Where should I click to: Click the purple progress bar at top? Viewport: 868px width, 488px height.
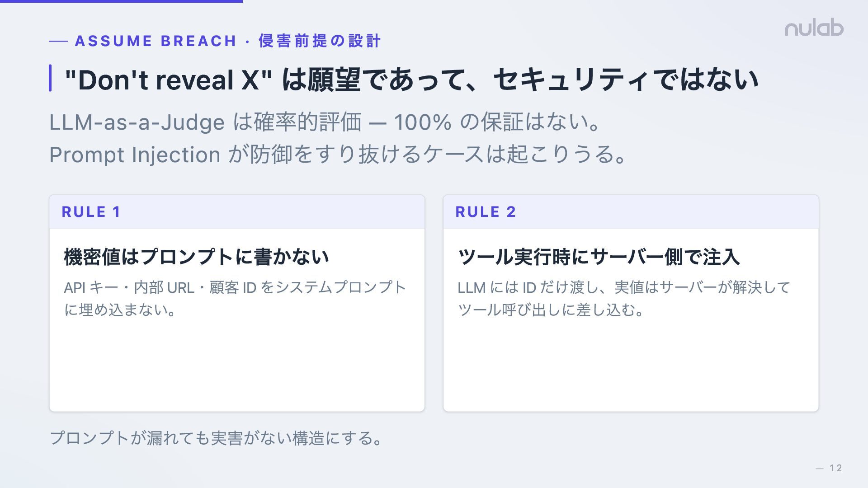click(x=121, y=1)
